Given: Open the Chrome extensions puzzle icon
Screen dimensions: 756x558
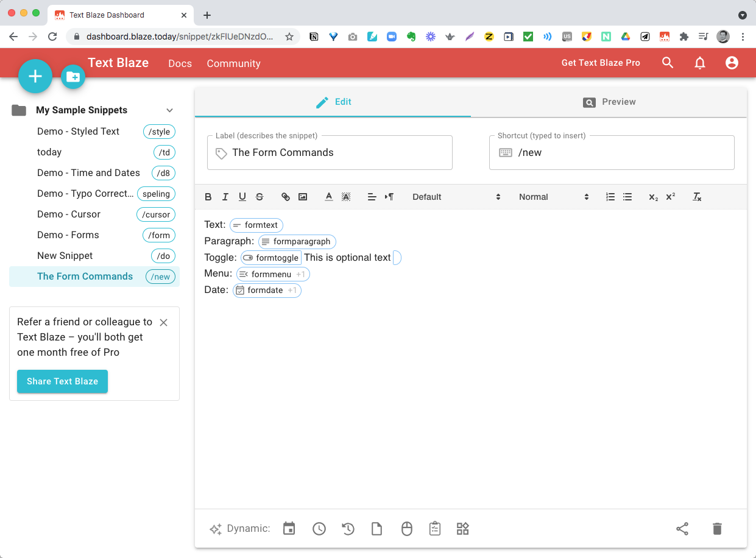Looking at the screenshot, I should tap(684, 37).
